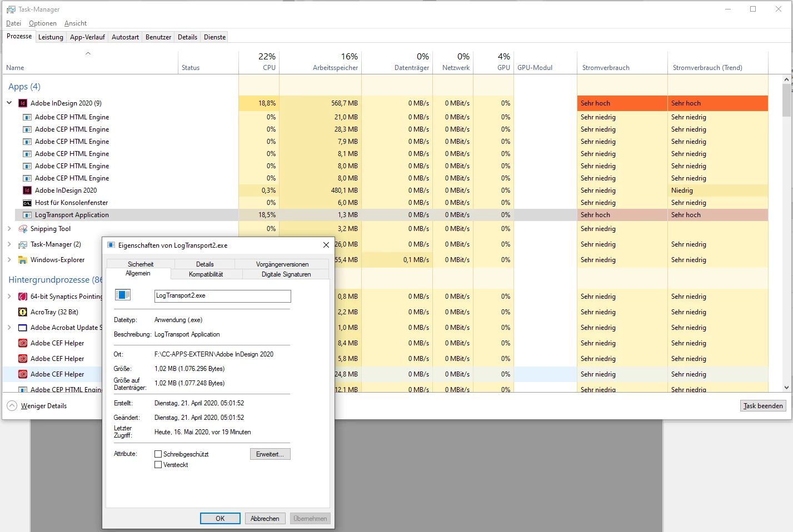This screenshot has width=793, height=532.
Task: Switch to the Autostart tab
Action: [x=125, y=37]
